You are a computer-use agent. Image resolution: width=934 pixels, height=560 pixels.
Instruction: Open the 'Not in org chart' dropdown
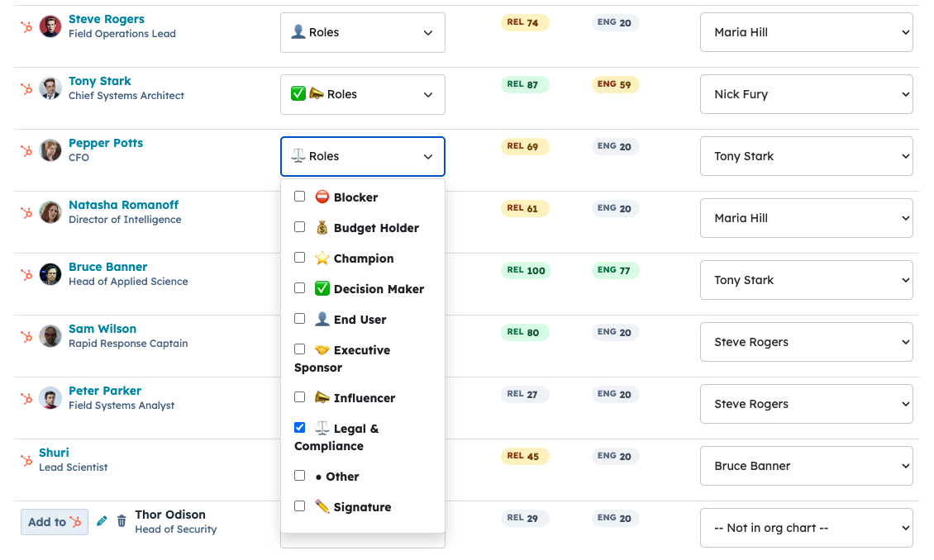point(807,528)
